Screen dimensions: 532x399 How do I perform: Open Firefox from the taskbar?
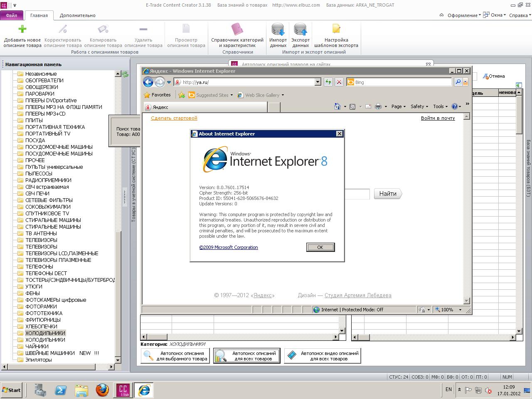click(x=102, y=390)
